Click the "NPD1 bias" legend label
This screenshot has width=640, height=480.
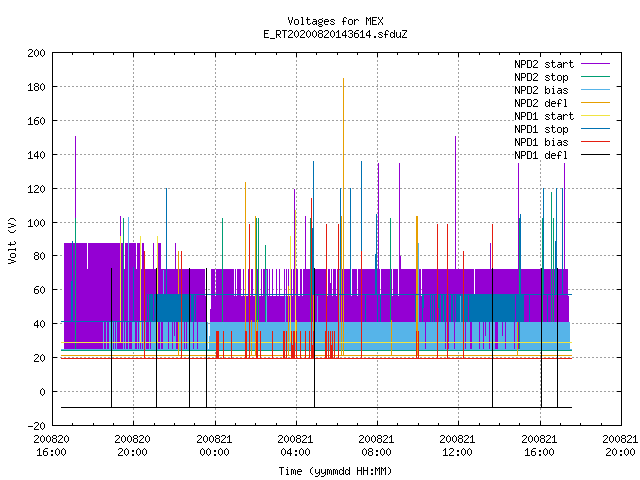pos(541,142)
